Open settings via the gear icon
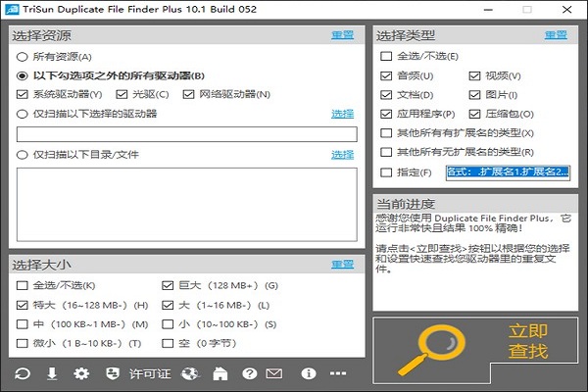This screenshot has width=588, height=392. pos(81,373)
